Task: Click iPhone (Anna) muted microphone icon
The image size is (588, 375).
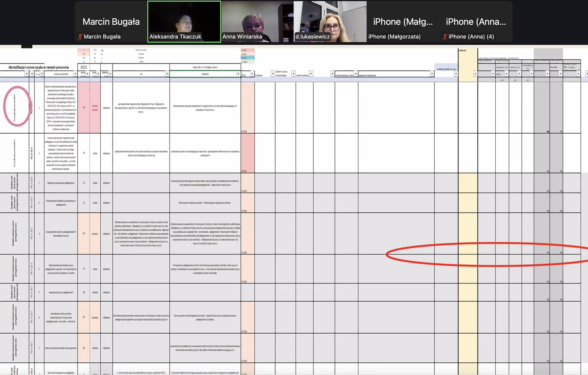Action: click(x=445, y=37)
